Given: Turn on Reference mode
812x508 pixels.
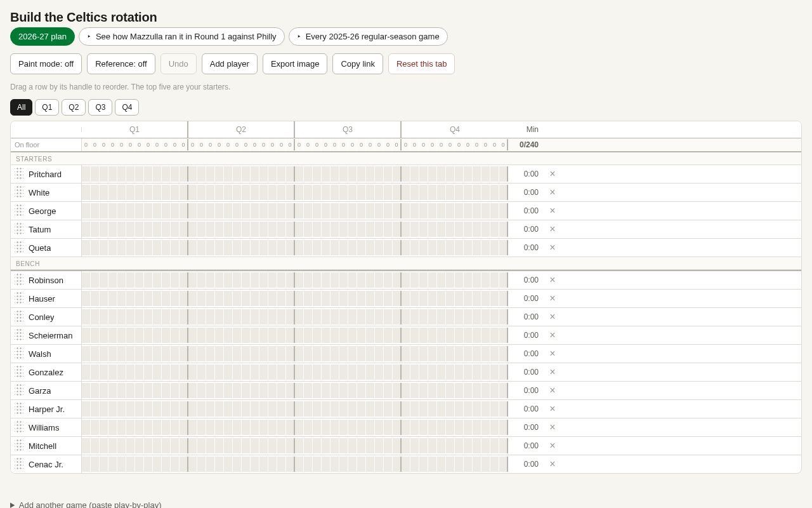Looking at the screenshot, I should [x=121, y=63].
